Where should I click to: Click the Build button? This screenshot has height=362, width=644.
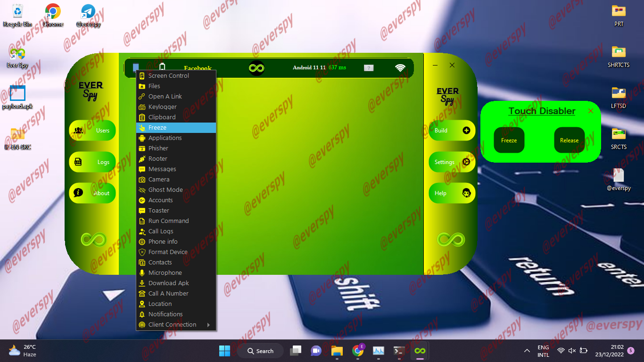[452, 131]
